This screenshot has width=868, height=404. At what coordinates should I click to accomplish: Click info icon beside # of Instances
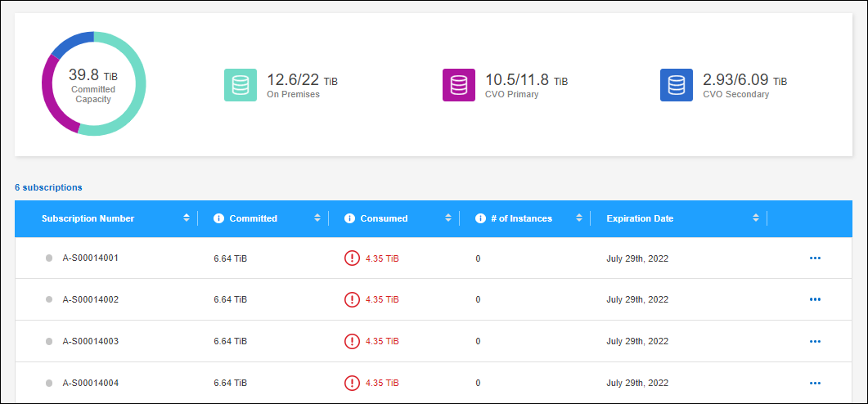click(480, 218)
